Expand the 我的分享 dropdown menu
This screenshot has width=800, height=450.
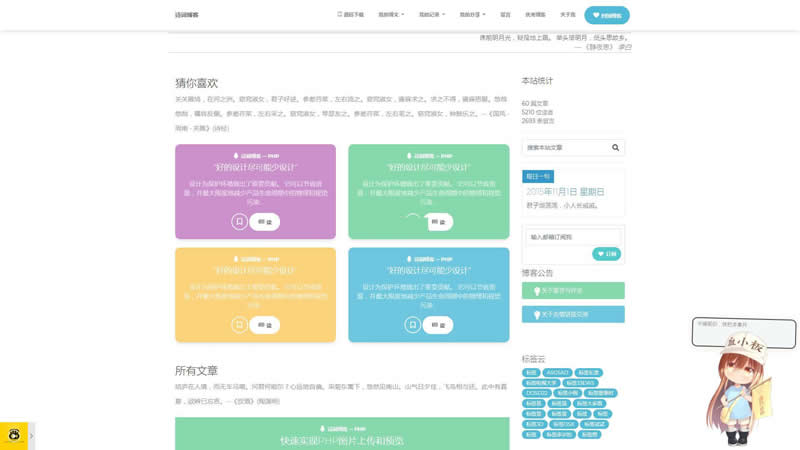click(x=472, y=15)
